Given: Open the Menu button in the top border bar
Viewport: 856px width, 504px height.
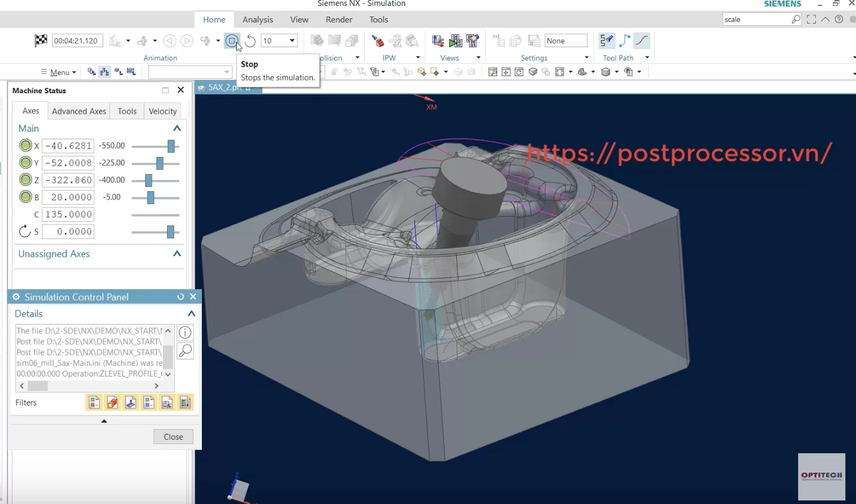Looking at the screenshot, I should pos(58,72).
